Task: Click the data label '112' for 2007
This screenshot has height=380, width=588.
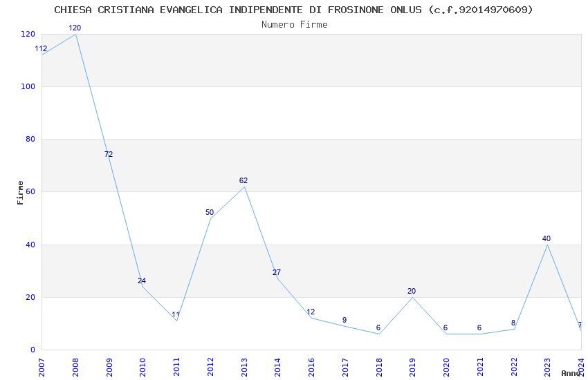Action: pos(41,48)
